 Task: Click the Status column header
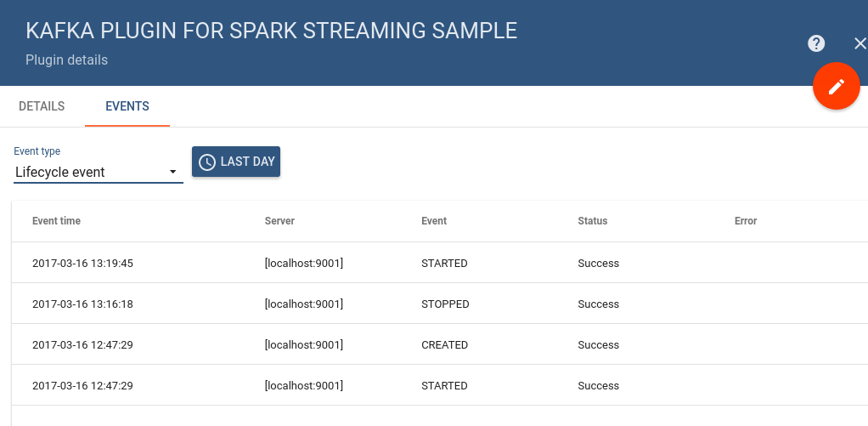point(593,221)
